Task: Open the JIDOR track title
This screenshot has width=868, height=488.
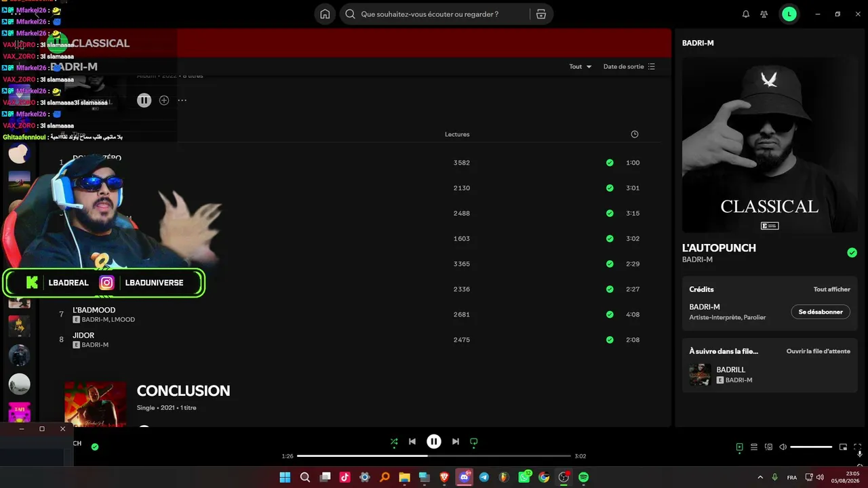Action: (x=83, y=335)
